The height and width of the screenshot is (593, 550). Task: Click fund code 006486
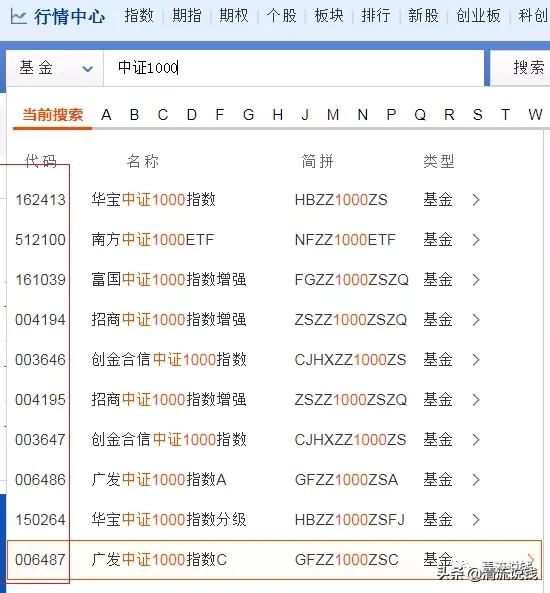(x=40, y=480)
